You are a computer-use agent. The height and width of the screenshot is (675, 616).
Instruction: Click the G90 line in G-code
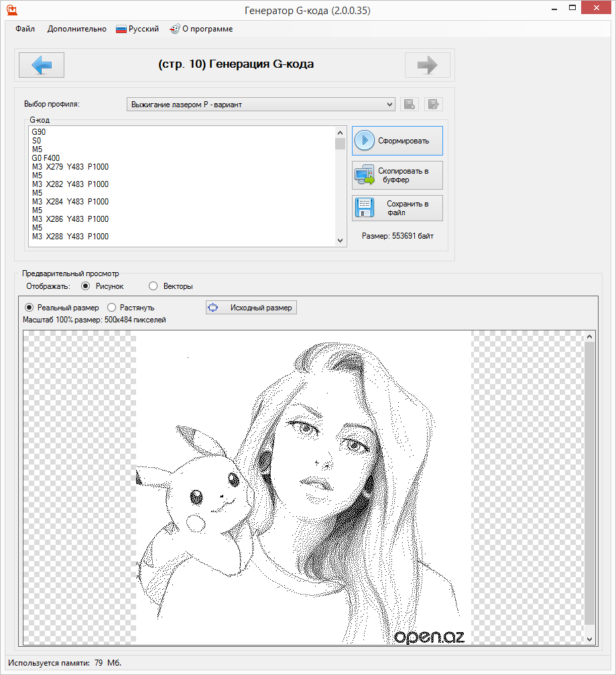click(x=39, y=132)
